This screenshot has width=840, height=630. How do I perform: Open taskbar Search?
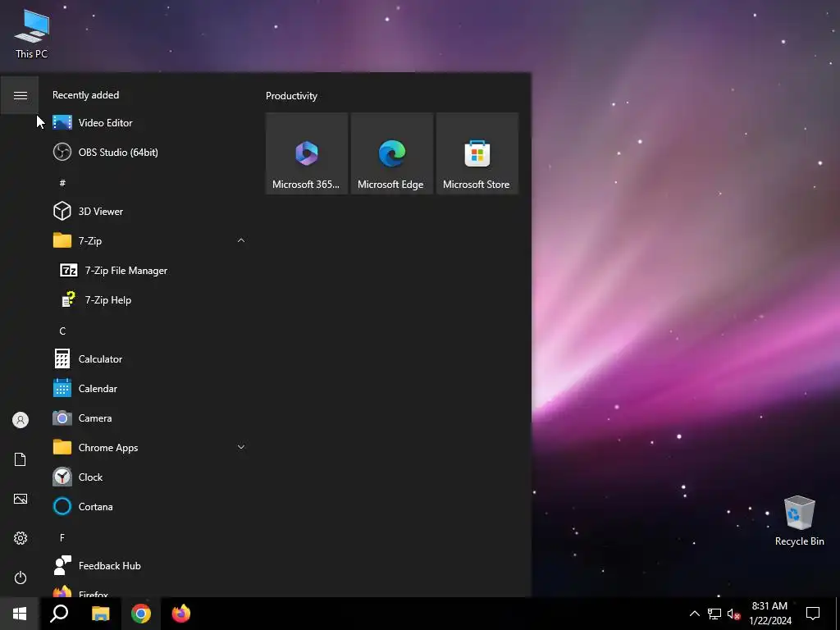pyautogui.click(x=59, y=614)
